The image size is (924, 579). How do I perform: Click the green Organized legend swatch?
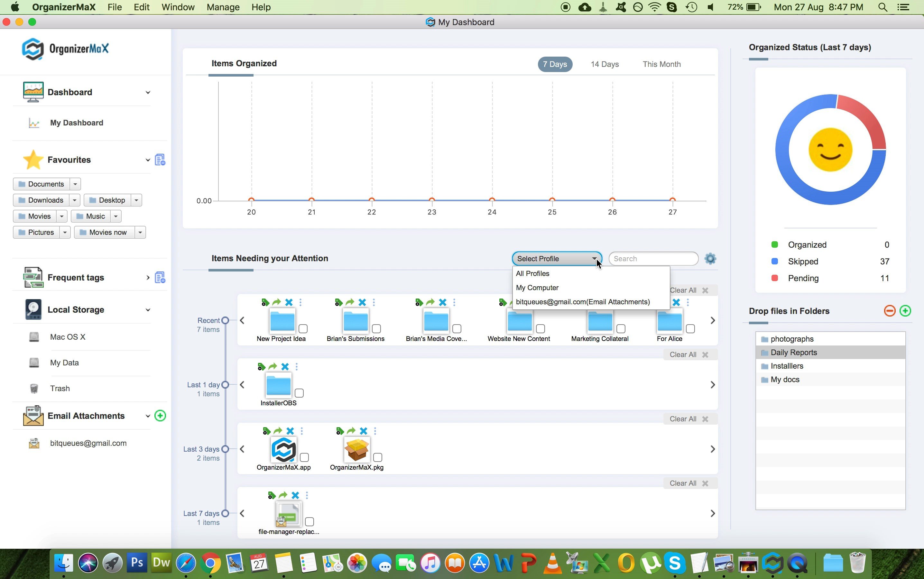[x=774, y=244]
